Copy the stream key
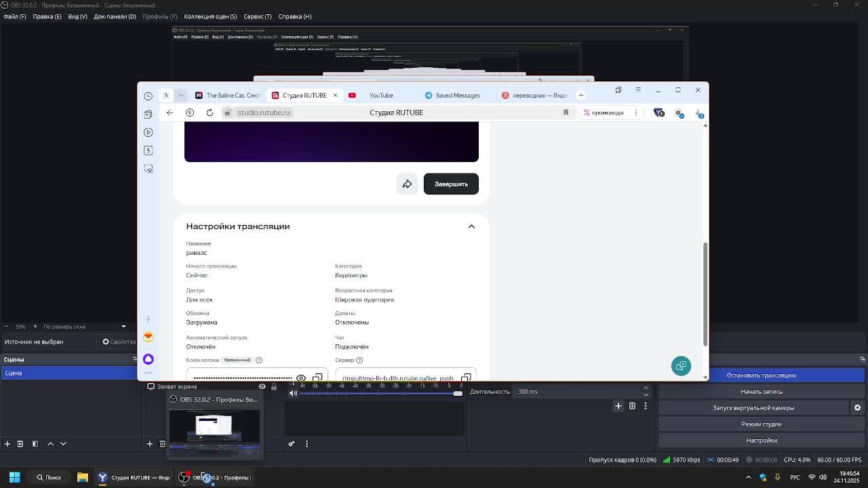This screenshot has width=868, height=488. click(317, 378)
